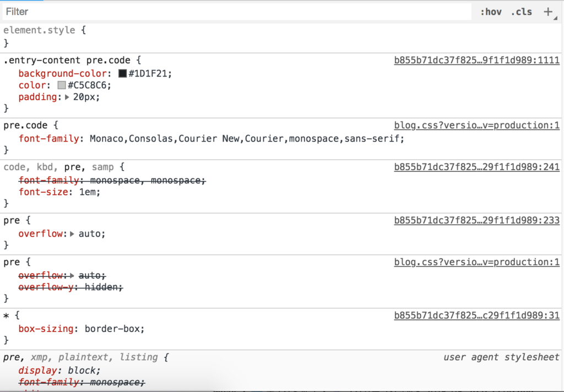Open source link ending in :233
This screenshot has width=564, height=392.
[476, 220]
